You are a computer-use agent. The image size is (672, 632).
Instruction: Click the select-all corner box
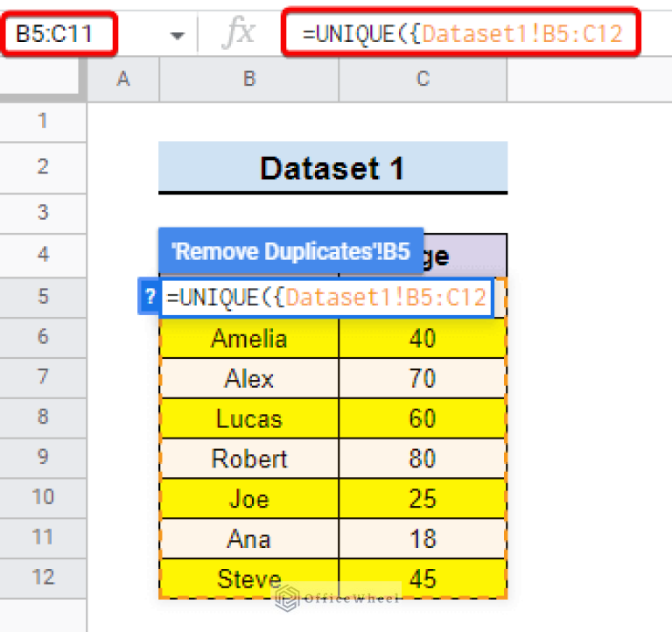(x=43, y=80)
